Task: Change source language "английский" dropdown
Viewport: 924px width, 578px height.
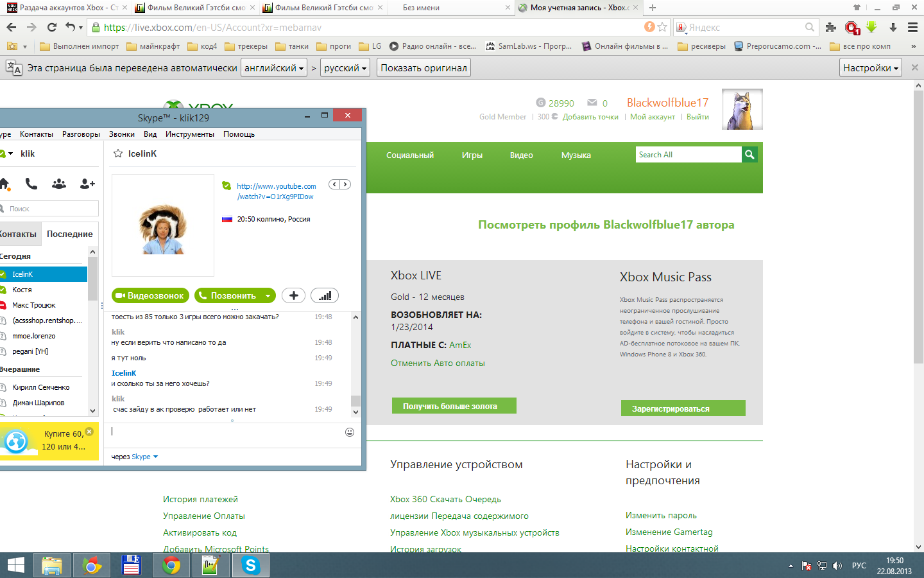Action: click(274, 67)
